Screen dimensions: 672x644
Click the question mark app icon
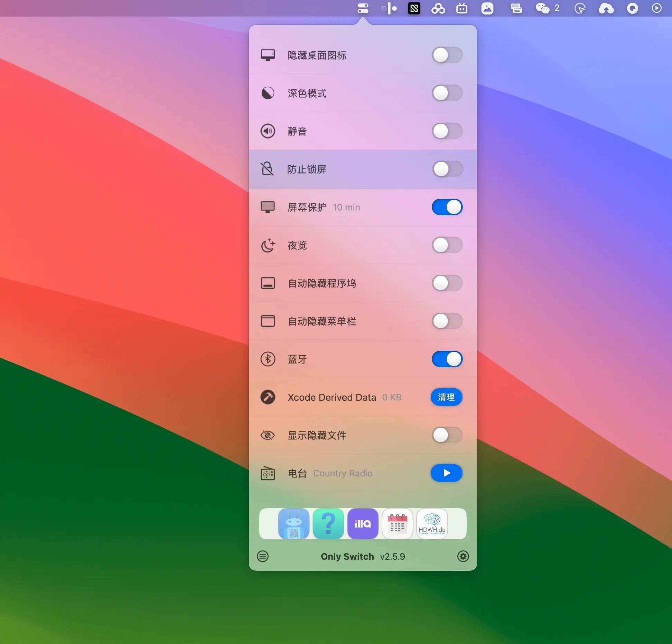coord(328,524)
